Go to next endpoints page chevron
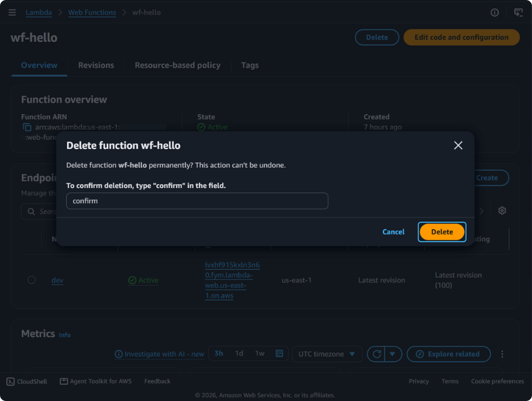This screenshot has width=532, height=401. 482,211
